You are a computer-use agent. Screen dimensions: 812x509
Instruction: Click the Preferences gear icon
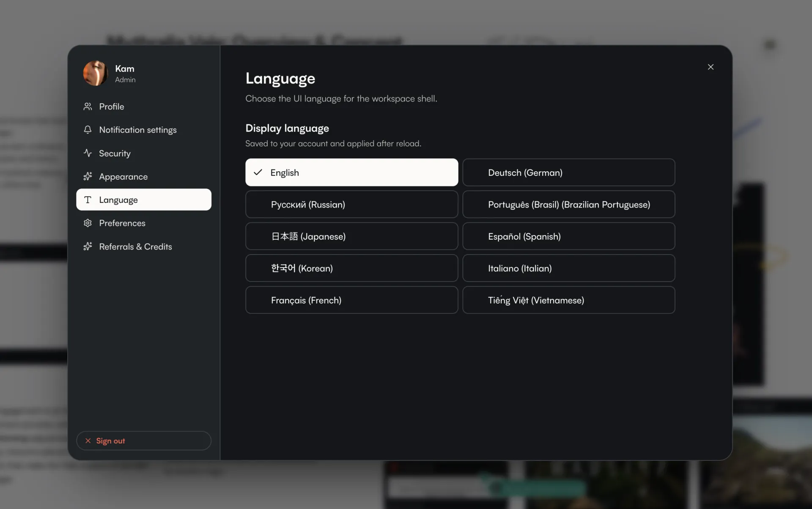click(88, 223)
